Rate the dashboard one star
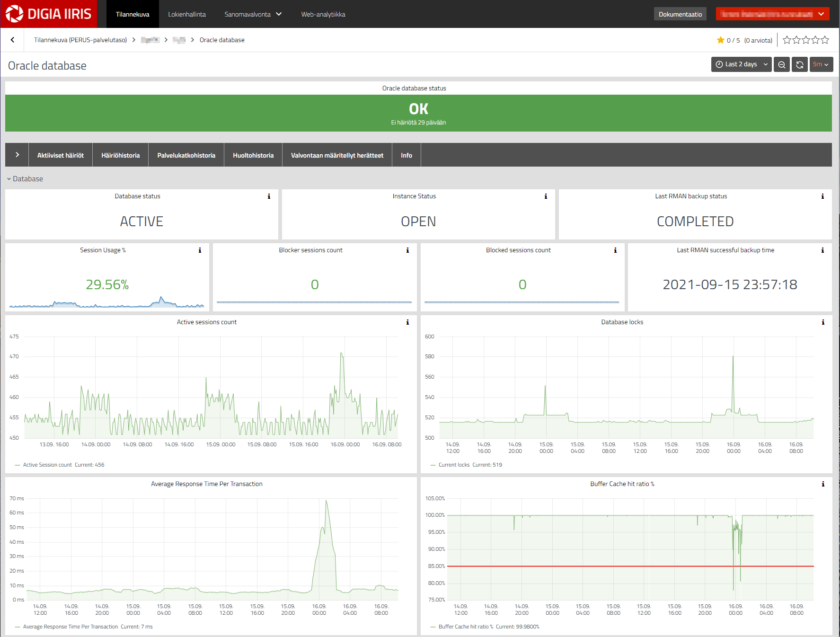This screenshot has height=637, width=840. click(x=787, y=40)
